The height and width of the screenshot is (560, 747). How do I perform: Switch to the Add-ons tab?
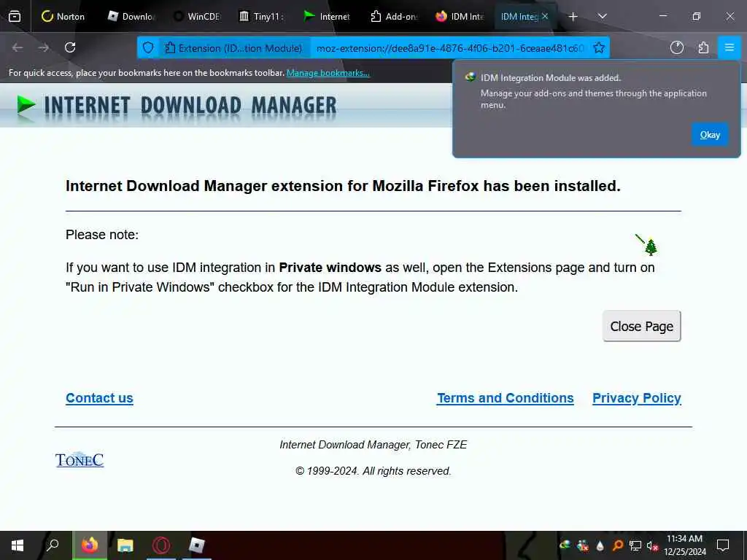pos(394,17)
